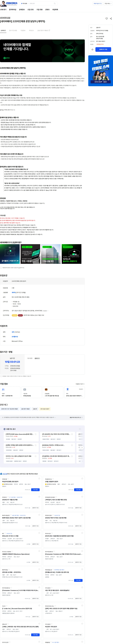Toggle the star on the NH투자증권 업무직 card

coord(39,515)
